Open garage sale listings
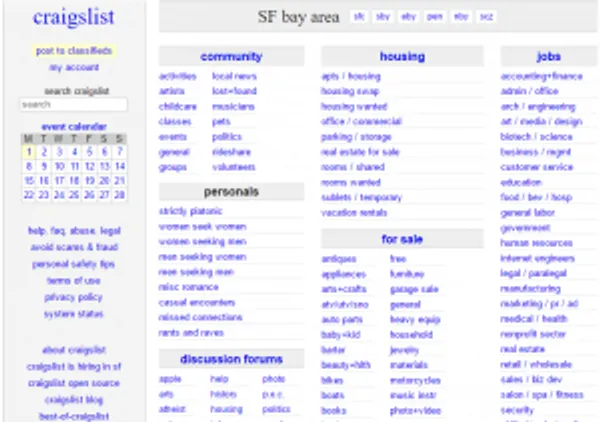600x422 pixels. pyautogui.click(x=414, y=289)
